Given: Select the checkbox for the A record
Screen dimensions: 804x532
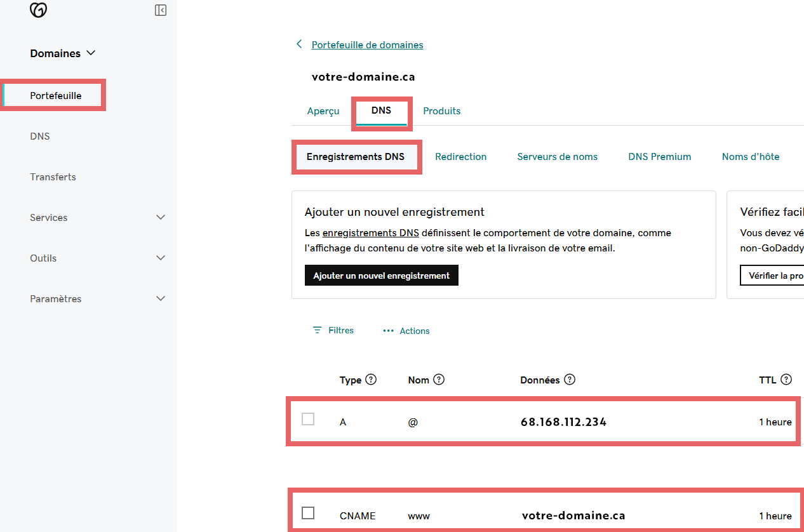Looking at the screenshot, I should (308, 419).
